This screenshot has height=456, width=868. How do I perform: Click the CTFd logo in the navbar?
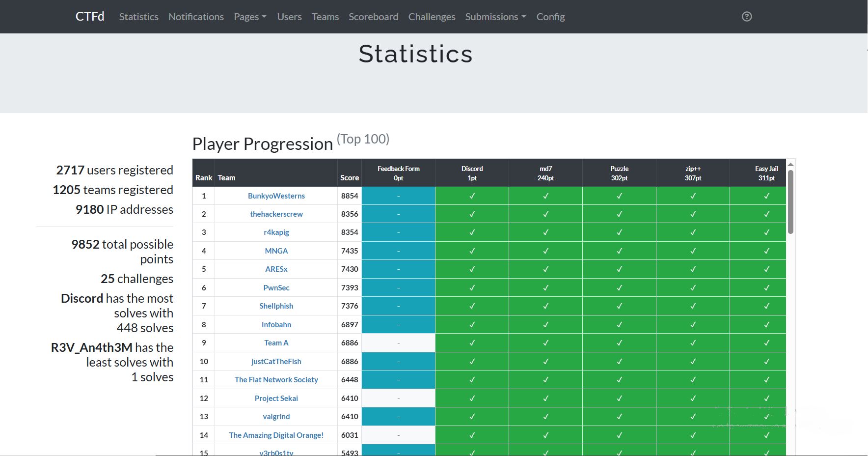(x=90, y=16)
